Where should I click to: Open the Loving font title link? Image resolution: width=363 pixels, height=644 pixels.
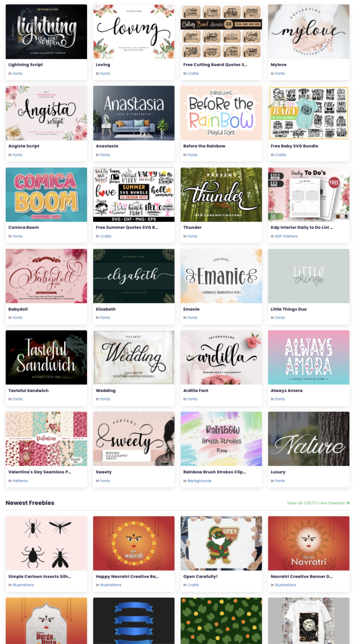[x=103, y=65]
